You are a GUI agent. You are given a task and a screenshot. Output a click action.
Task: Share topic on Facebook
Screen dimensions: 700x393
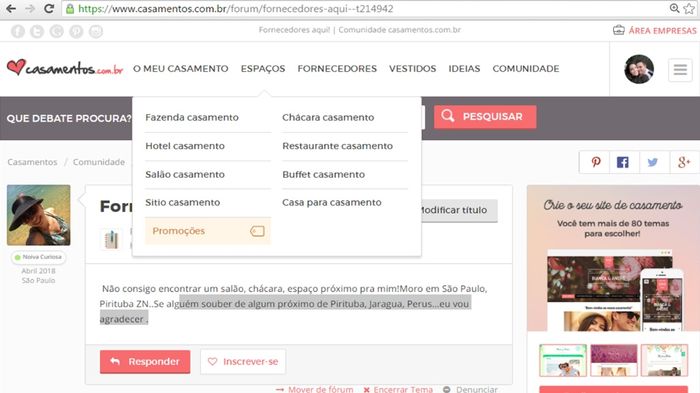623,162
